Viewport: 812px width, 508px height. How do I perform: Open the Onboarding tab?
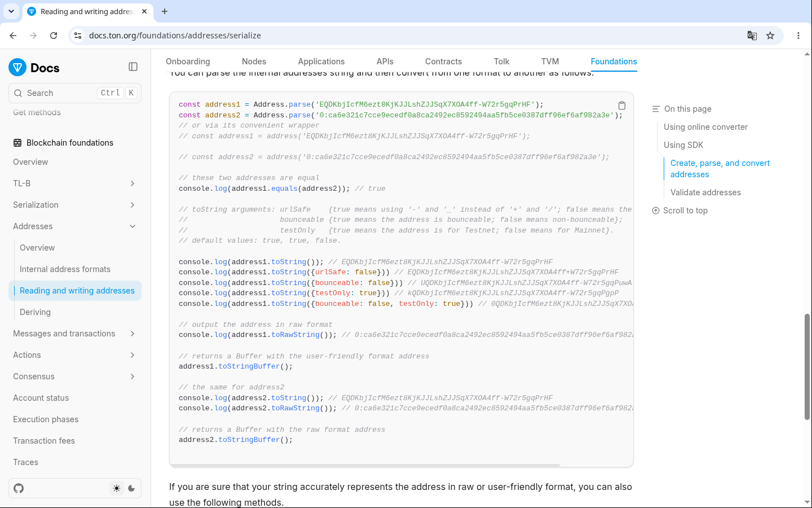(x=188, y=62)
